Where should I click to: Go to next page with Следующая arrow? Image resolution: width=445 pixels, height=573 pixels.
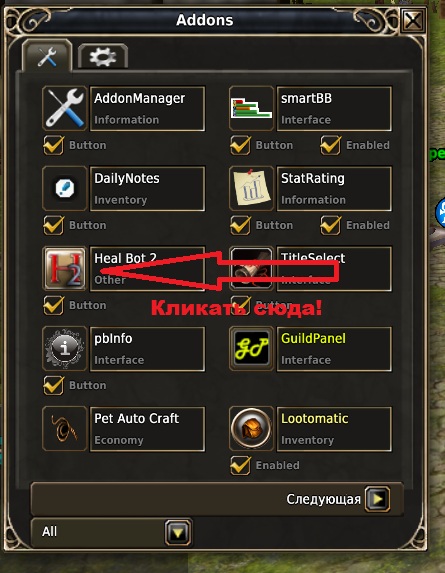(x=377, y=498)
